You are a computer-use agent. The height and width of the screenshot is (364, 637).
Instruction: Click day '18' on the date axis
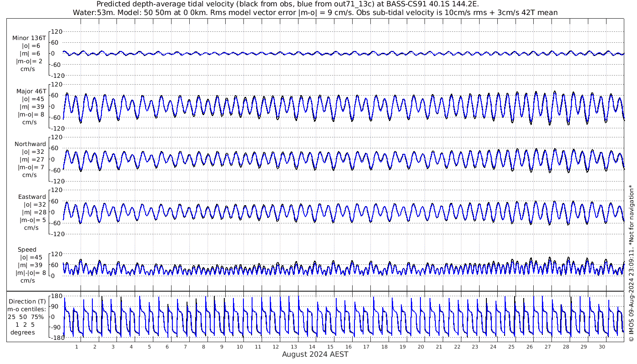tap(384, 347)
